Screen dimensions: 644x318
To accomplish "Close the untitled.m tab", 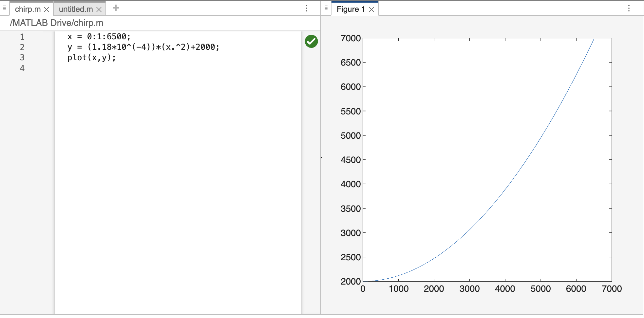I will (x=99, y=10).
